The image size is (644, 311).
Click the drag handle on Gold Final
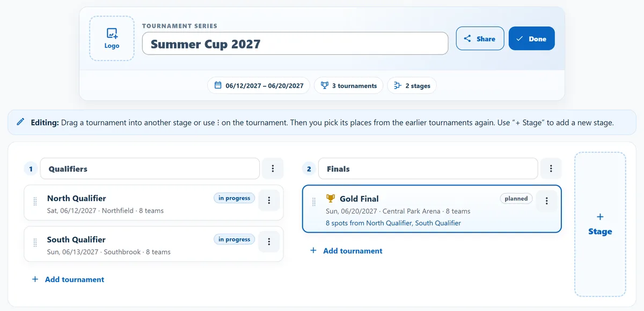(314, 202)
